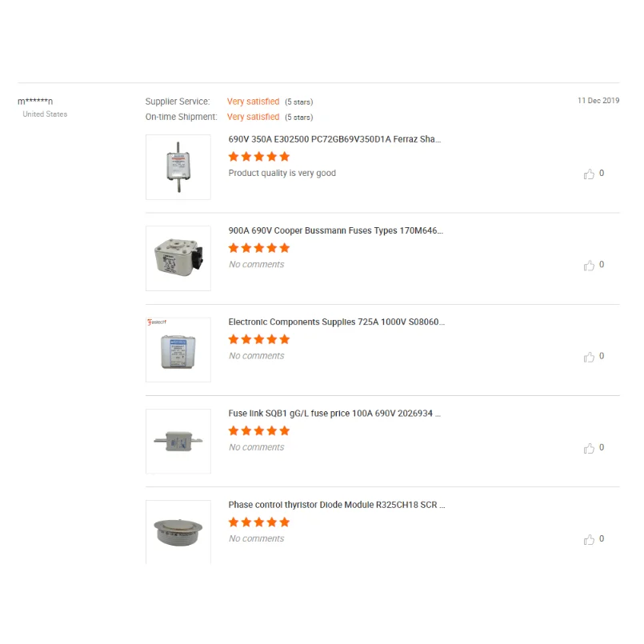Open 690V 350A Ferraz Shawmut product link
Image resolution: width=644 pixels, height=644 pixels.
334,139
